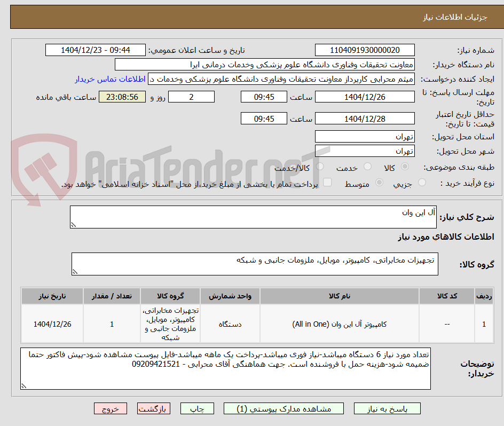Click the 'تاریخ نیاز' column header

tap(52, 296)
